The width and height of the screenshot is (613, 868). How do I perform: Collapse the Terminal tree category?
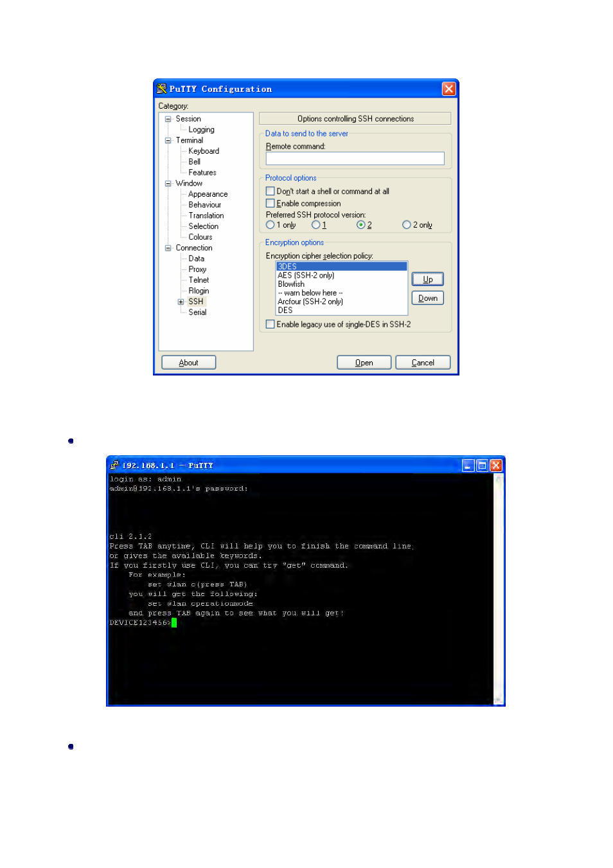(168, 140)
